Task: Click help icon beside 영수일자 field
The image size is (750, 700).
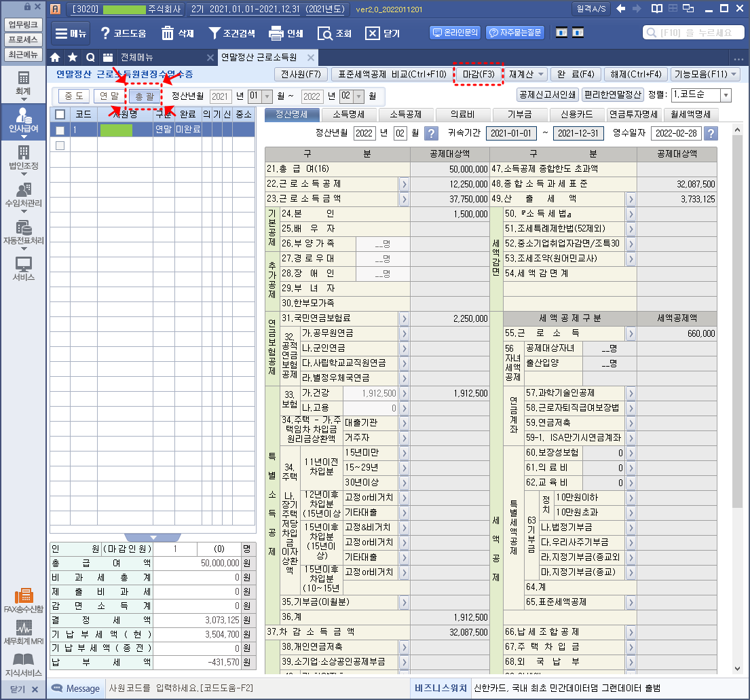Action: point(711,133)
